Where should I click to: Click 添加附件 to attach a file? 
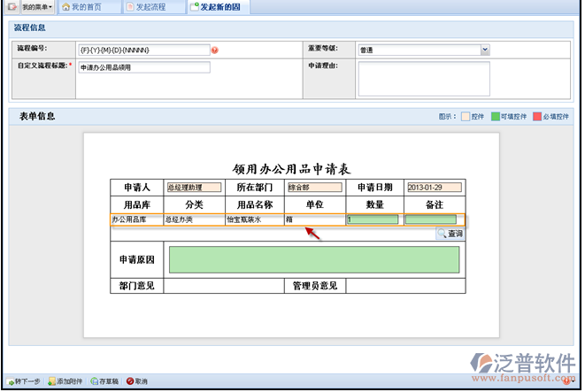click(65, 381)
